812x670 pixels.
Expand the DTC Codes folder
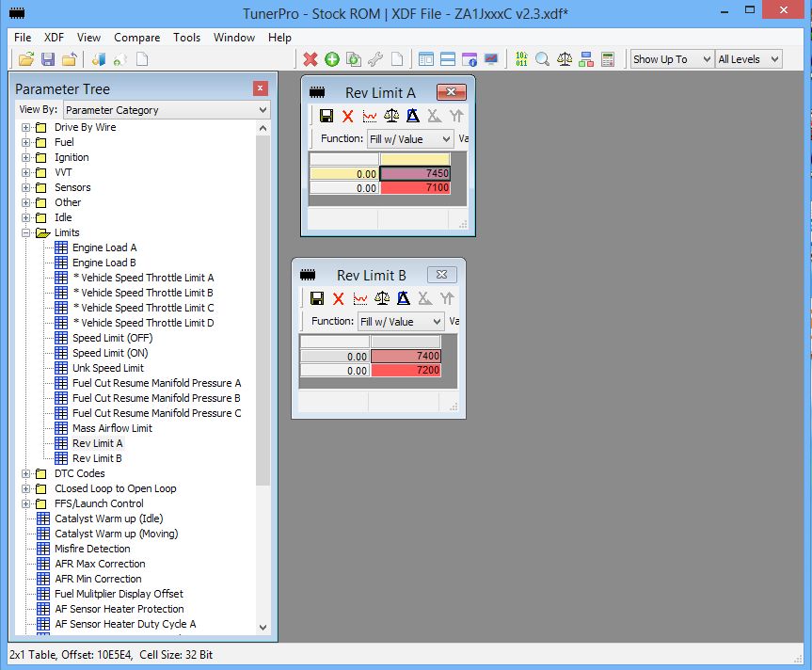25,473
